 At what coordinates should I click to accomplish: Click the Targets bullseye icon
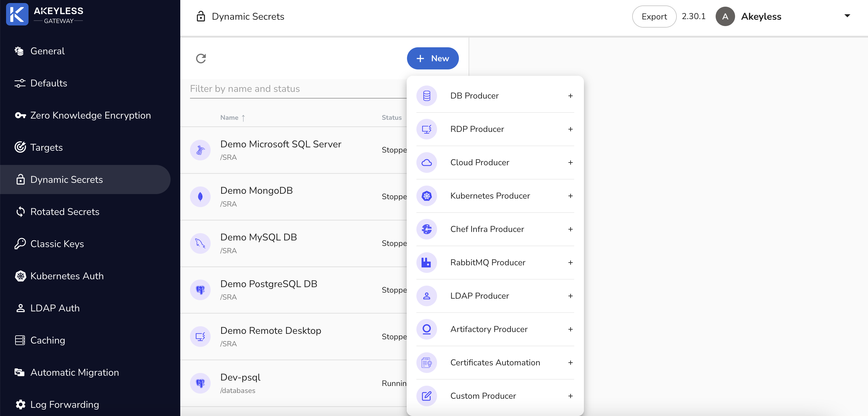point(20,147)
